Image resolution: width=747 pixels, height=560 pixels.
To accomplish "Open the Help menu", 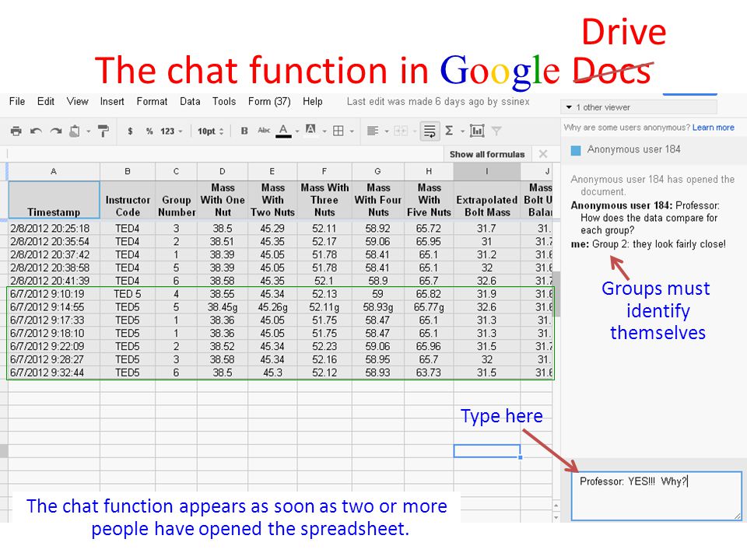I will click(x=313, y=101).
